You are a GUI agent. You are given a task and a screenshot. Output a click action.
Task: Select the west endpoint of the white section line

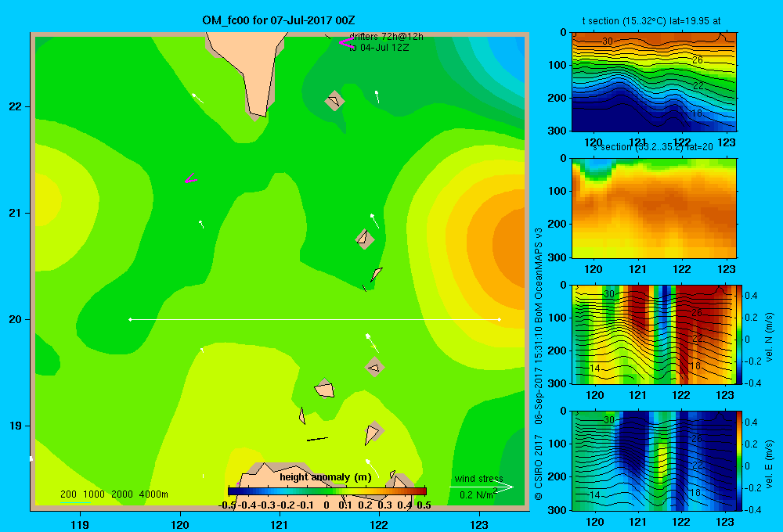tap(130, 319)
